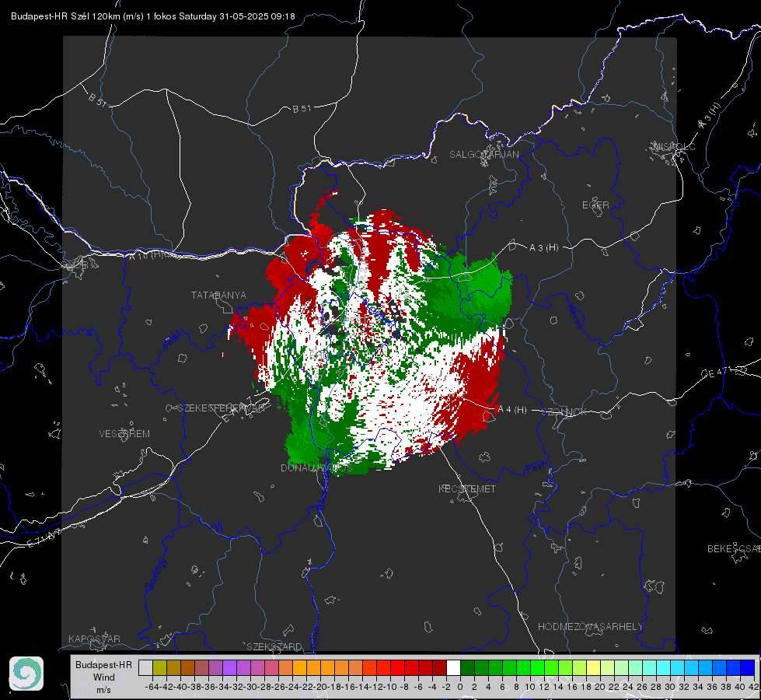Click the SZÉKESFEHÉRVÁR city label
The width and height of the screenshot is (761, 700).
point(223,408)
